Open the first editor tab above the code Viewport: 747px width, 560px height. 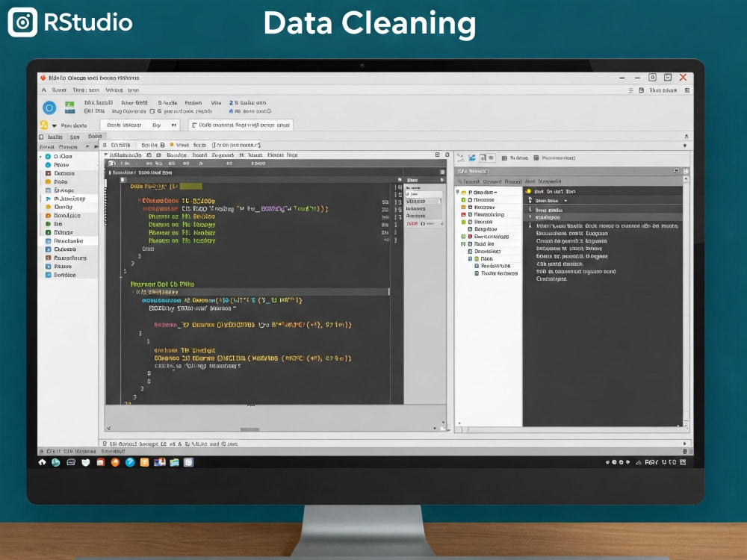coord(117,145)
